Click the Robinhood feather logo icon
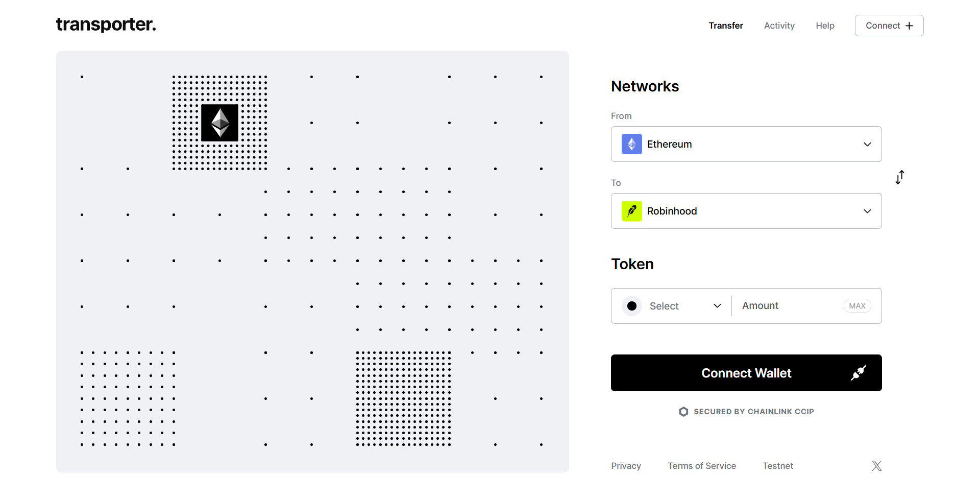The width and height of the screenshot is (980, 498). [x=631, y=211]
